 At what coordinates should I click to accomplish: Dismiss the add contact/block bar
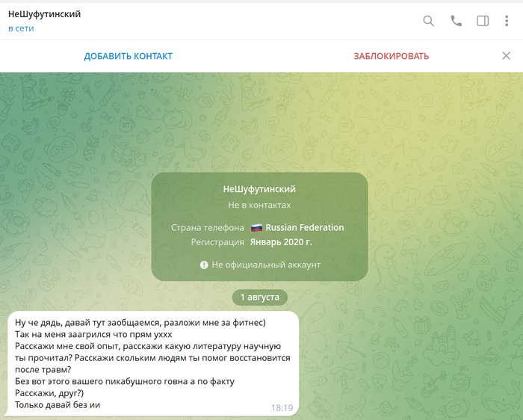point(506,56)
